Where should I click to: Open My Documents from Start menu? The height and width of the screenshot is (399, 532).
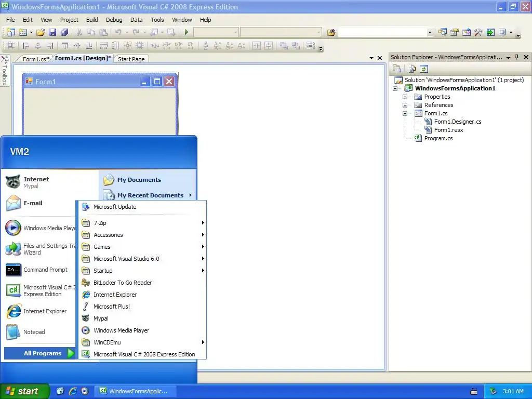[148, 180]
